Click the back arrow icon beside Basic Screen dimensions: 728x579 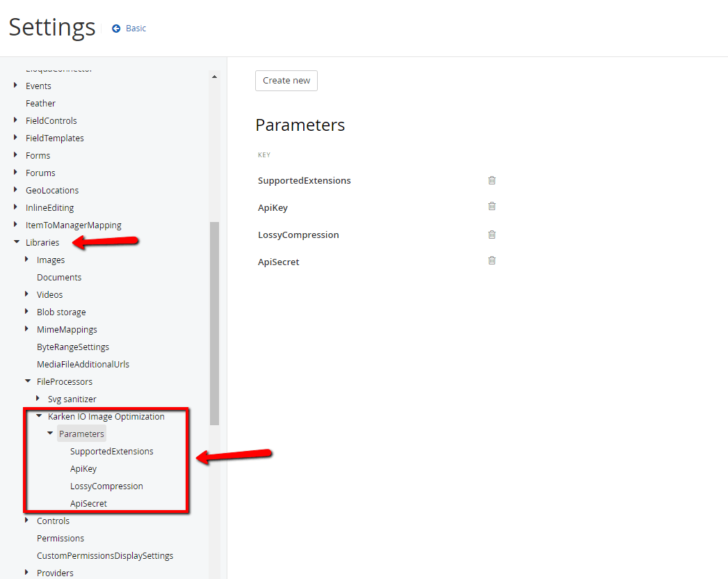coord(116,29)
